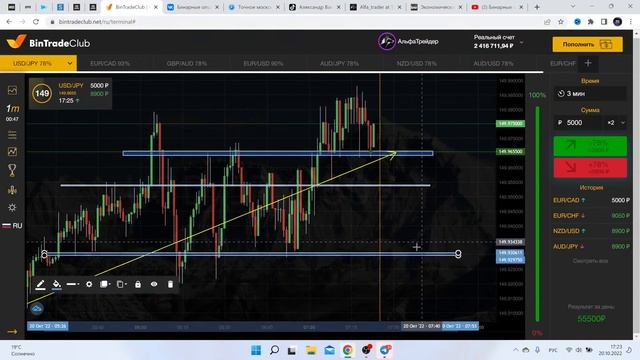Open AUD/JPY history entry

[x=591, y=247]
